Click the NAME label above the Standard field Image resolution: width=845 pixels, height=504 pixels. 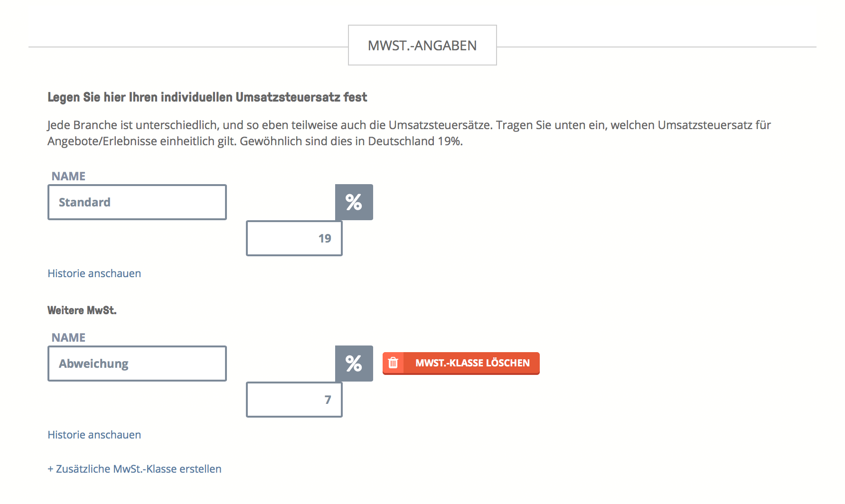(x=68, y=176)
